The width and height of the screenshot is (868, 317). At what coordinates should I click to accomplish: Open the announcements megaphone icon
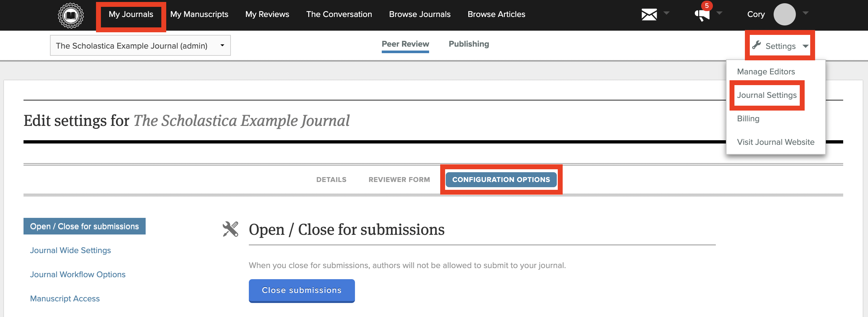pos(702,15)
